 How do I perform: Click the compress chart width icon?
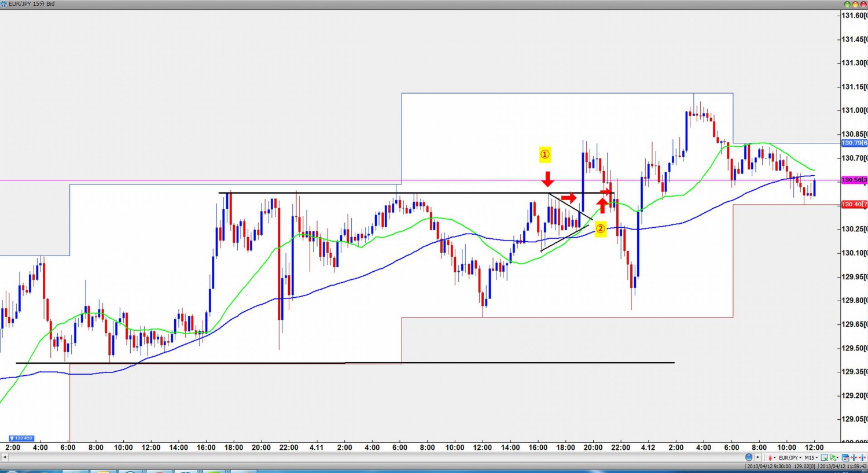point(854,457)
